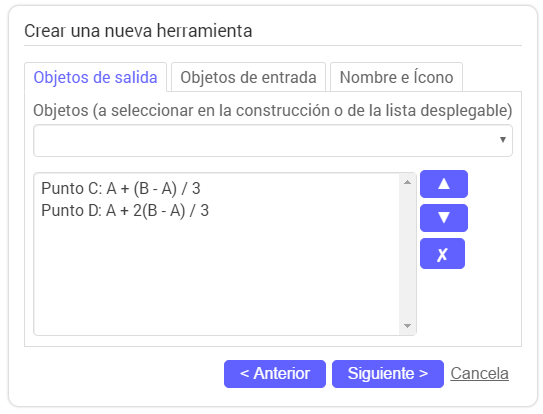The width and height of the screenshot is (543, 414).
Task: Click the Cancela link
Action: click(479, 373)
